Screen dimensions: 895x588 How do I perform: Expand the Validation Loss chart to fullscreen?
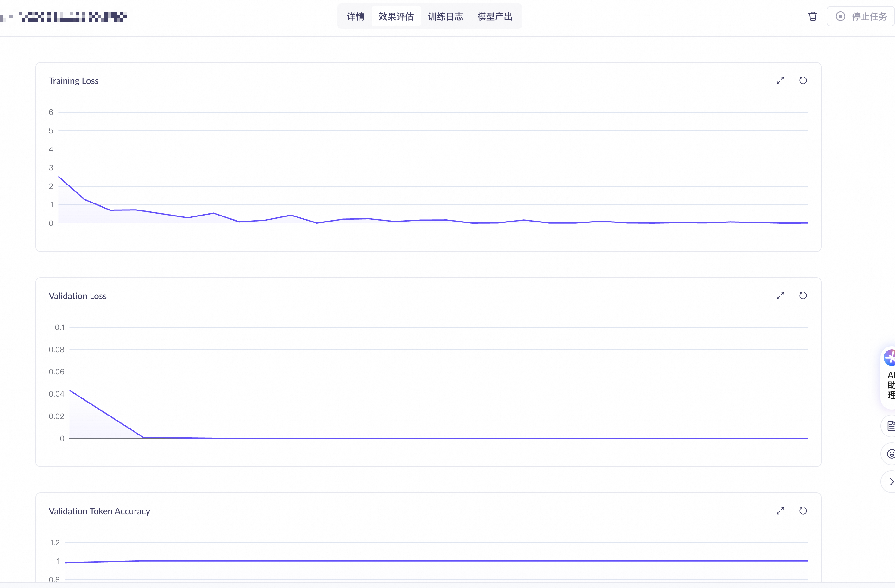point(780,296)
